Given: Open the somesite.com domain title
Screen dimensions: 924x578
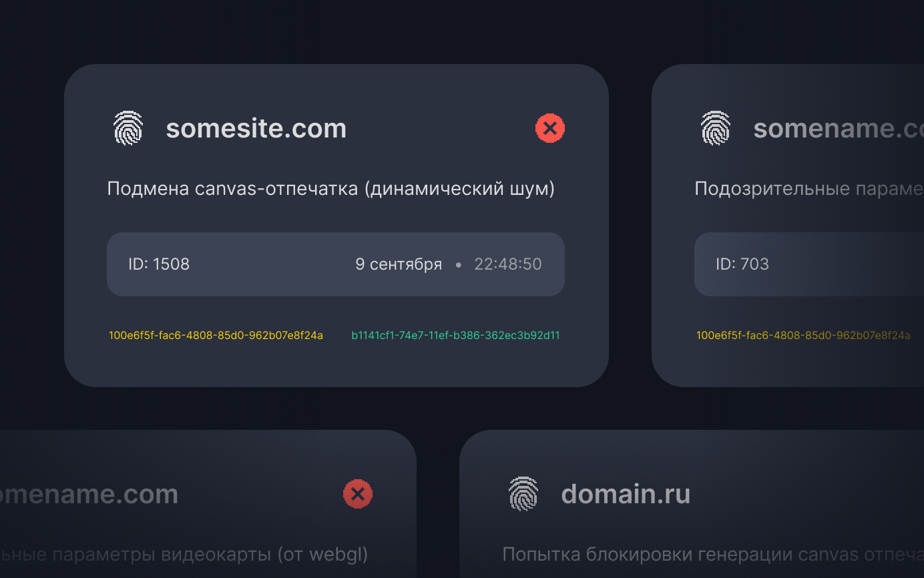Looking at the screenshot, I should (256, 128).
